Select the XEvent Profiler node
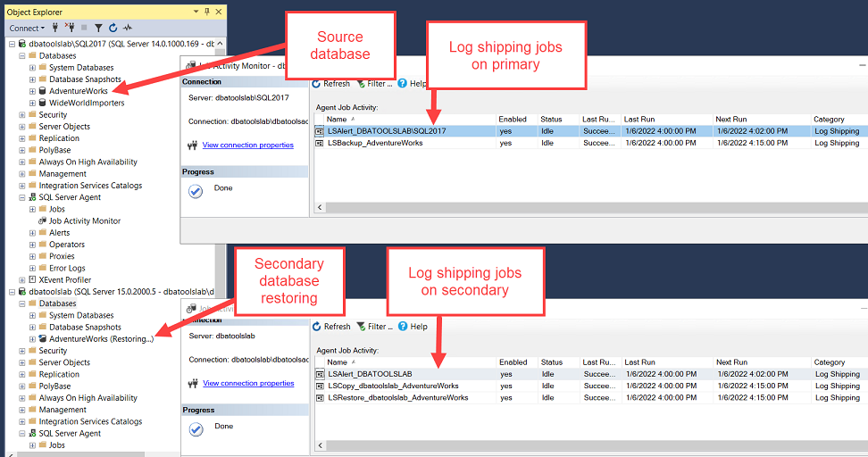Image resolution: width=868 pixels, height=457 pixels. tap(65, 280)
